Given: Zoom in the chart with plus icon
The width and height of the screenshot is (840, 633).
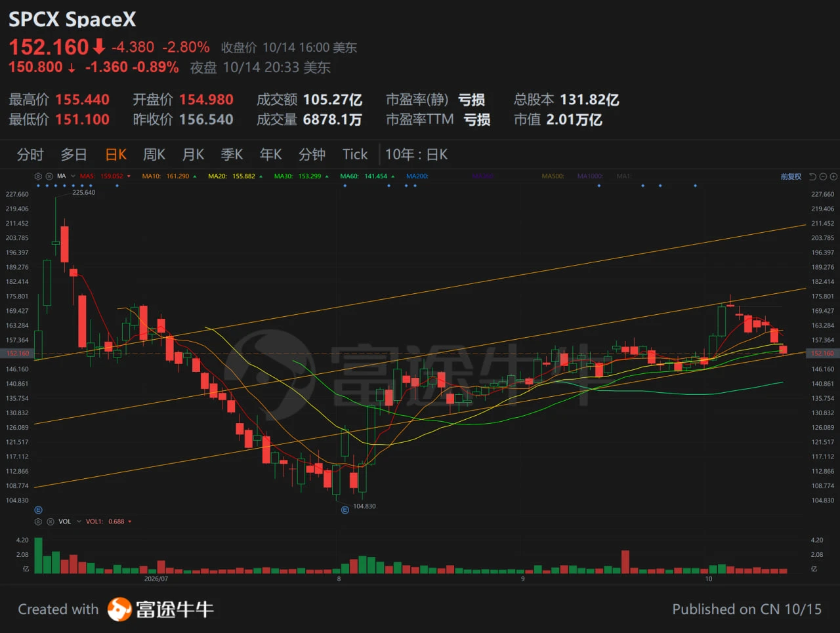Looking at the screenshot, I should [x=833, y=176].
